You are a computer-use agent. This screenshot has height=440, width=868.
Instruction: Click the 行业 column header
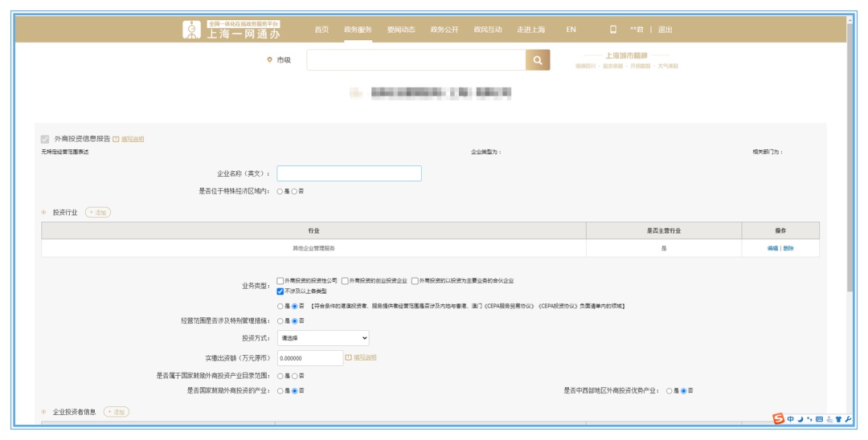coord(314,230)
